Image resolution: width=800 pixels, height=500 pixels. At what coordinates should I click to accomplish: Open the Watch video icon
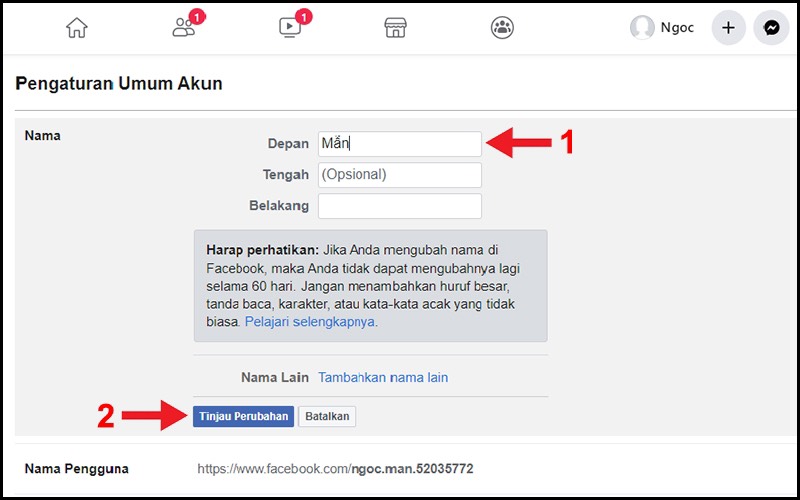coord(290,28)
